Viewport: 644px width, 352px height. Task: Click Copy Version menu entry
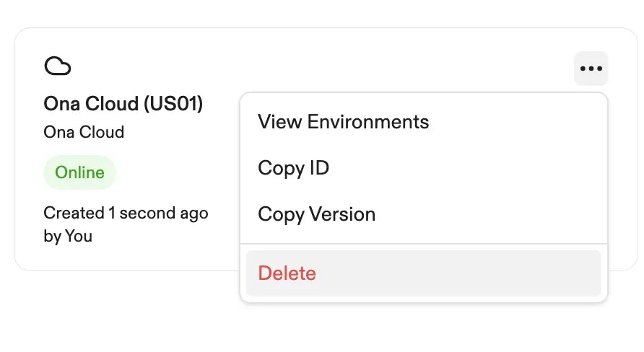[316, 214]
